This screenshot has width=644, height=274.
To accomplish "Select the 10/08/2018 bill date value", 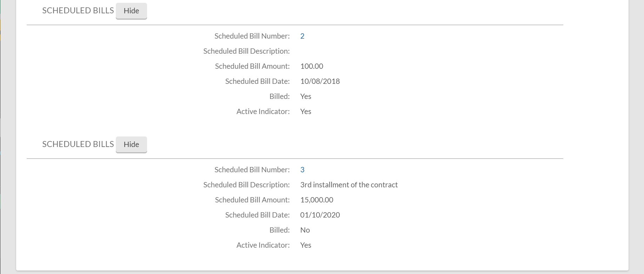I will click(x=320, y=81).
